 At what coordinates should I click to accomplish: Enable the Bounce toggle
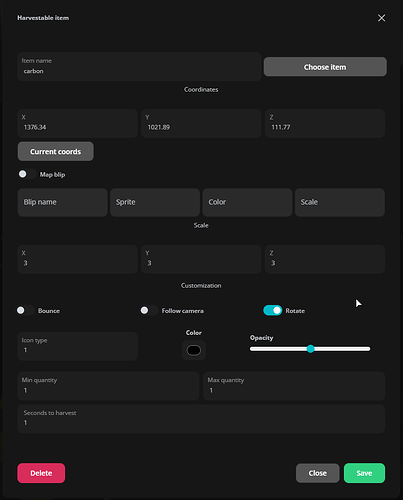coord(25,310)
